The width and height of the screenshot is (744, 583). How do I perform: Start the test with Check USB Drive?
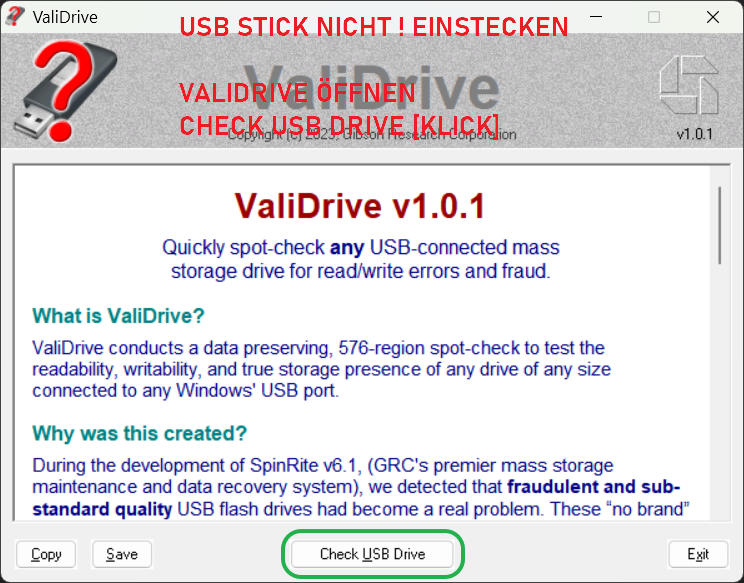coord(372,554)
